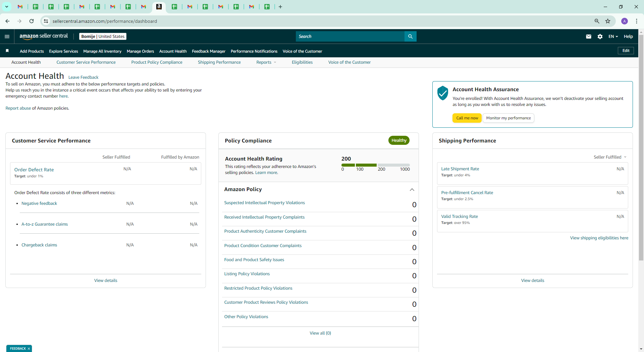Click Learn more about health rating
This screenshot has height=352, width=644.
pyautogui.click(x=266, y=173)
